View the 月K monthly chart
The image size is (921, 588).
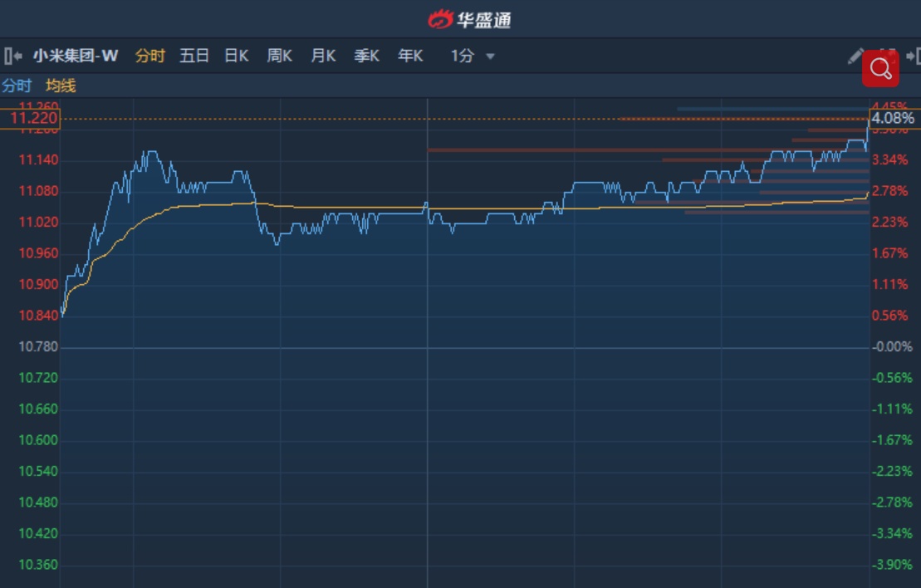323,56
